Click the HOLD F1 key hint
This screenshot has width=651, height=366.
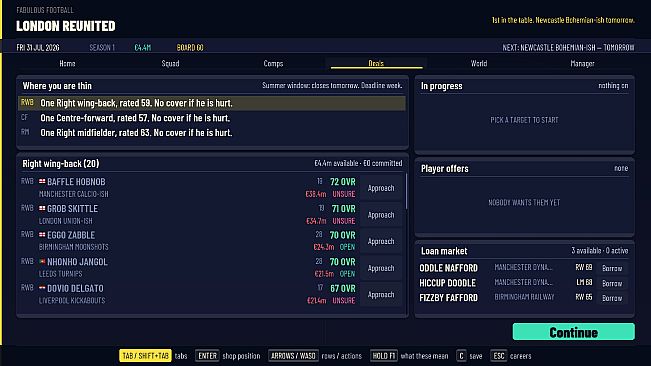click(x=384, y=356)
